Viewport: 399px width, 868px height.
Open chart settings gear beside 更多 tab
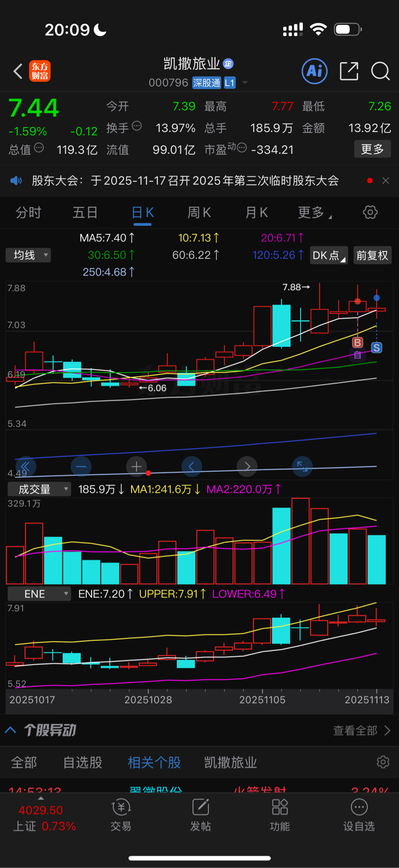point(370,212)
